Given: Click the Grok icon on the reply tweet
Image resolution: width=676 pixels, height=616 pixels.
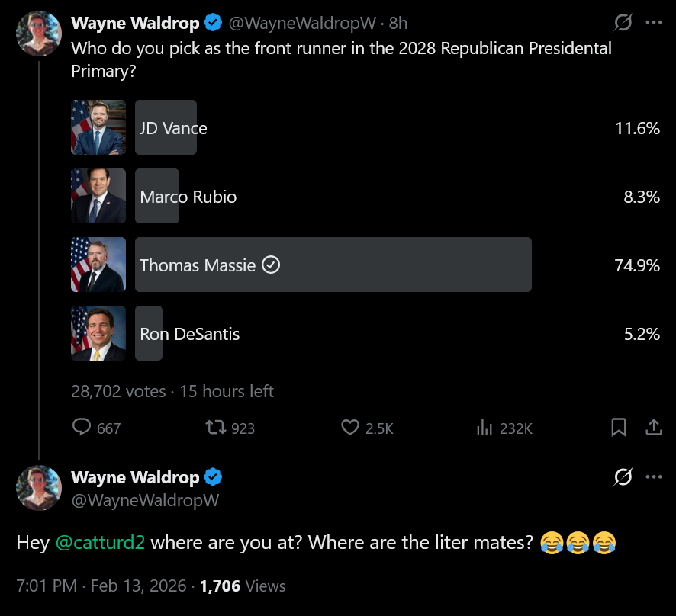Looking at the screenshot, I should [x=623, y=476].
